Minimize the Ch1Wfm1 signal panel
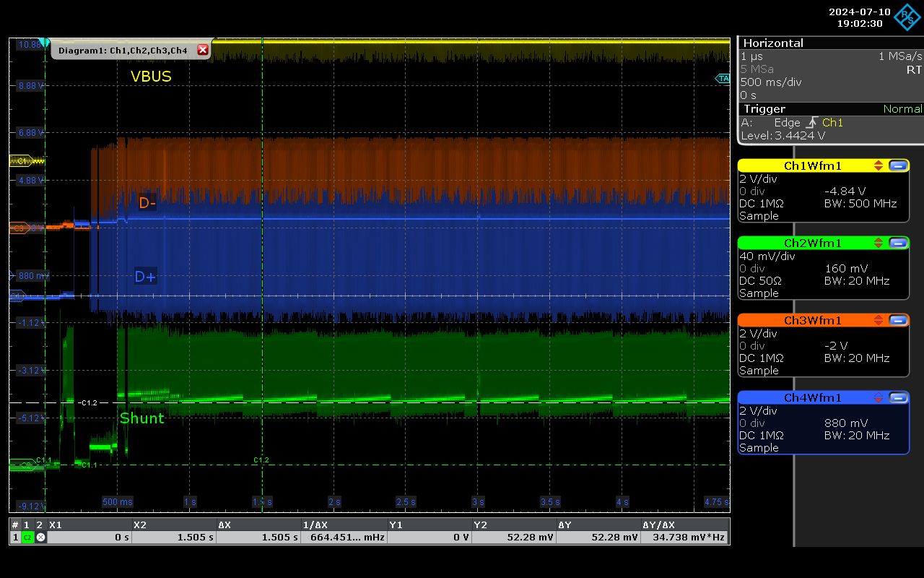This screenshot has height=578, width=924. (x=898, y=165)
